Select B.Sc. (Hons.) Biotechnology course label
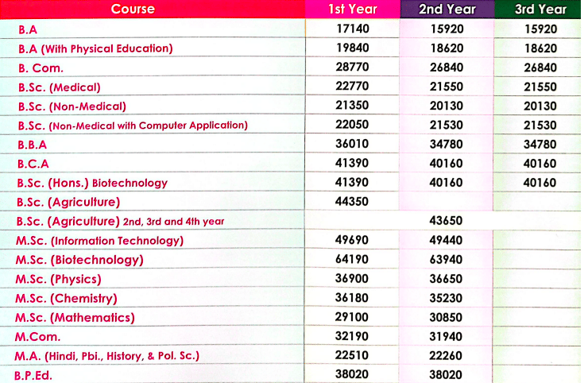The image size is (588, 383). click(x=93, y=183)
